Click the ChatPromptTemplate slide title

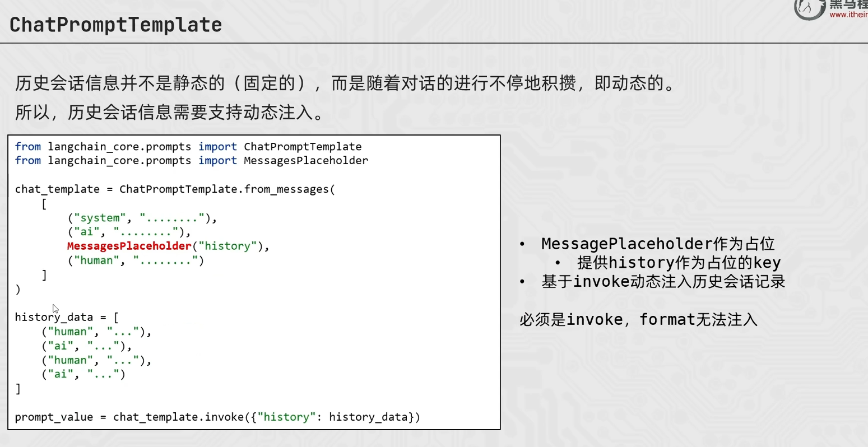coord(116,25)
